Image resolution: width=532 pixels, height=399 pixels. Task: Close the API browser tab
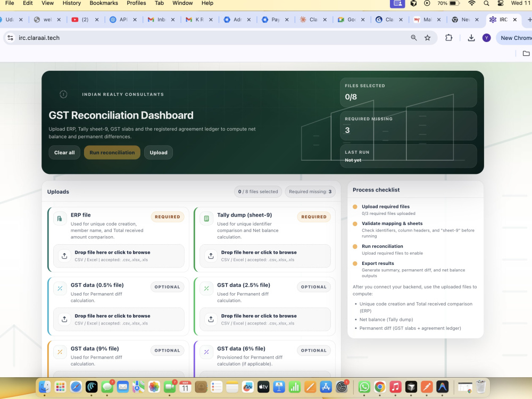click(135, 20)
